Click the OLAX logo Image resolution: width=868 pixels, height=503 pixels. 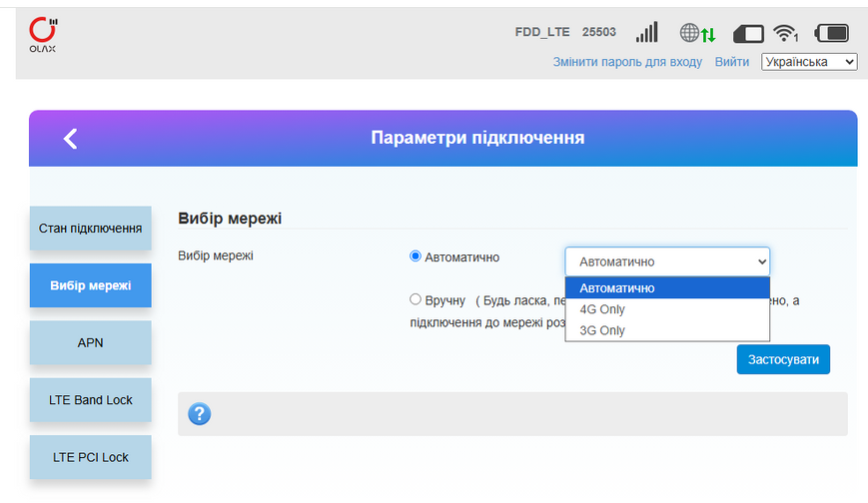43,35
